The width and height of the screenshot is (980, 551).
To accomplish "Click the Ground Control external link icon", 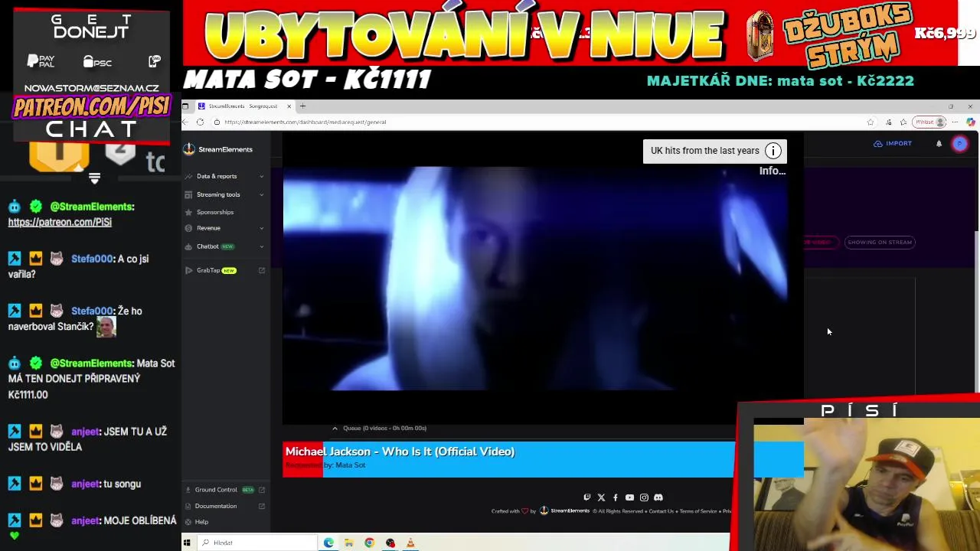I will tap(262, 490).
